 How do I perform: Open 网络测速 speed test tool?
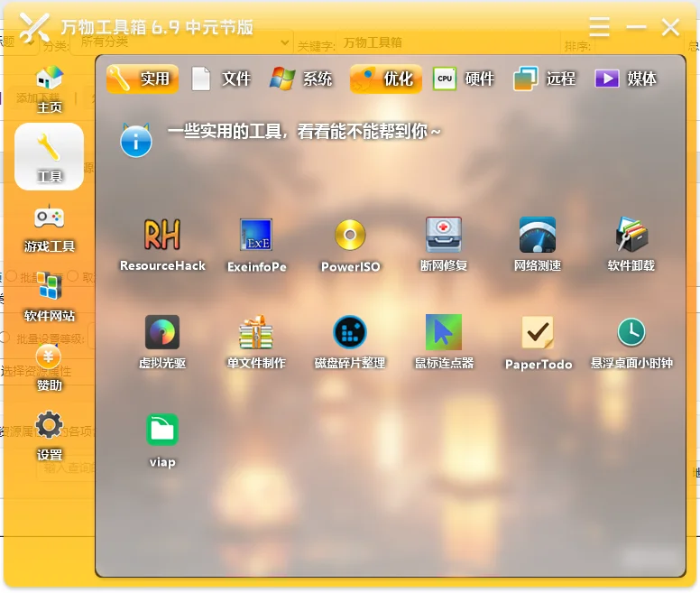(538, 246)
